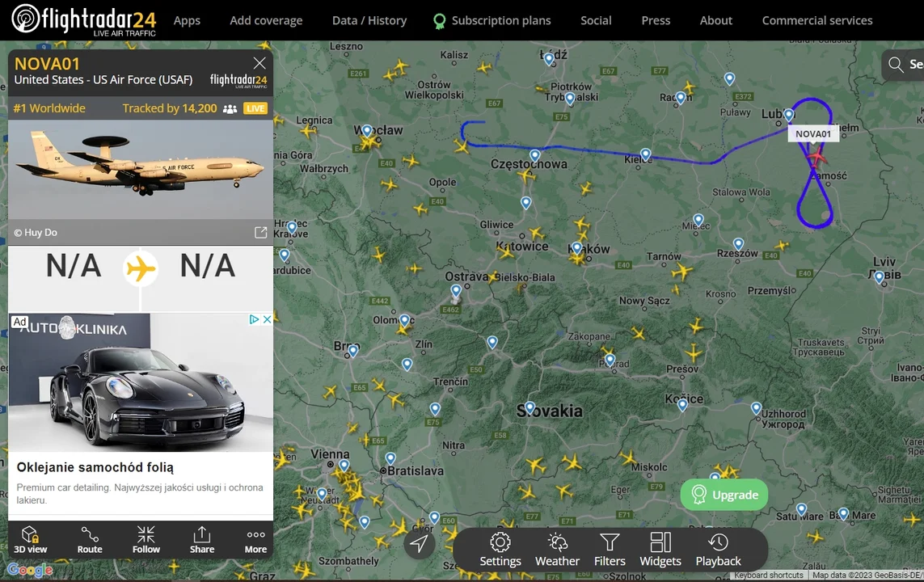Screen dimensions: 924x582
Task: Click the NOVA01 map label
Action: coord(813,133)
